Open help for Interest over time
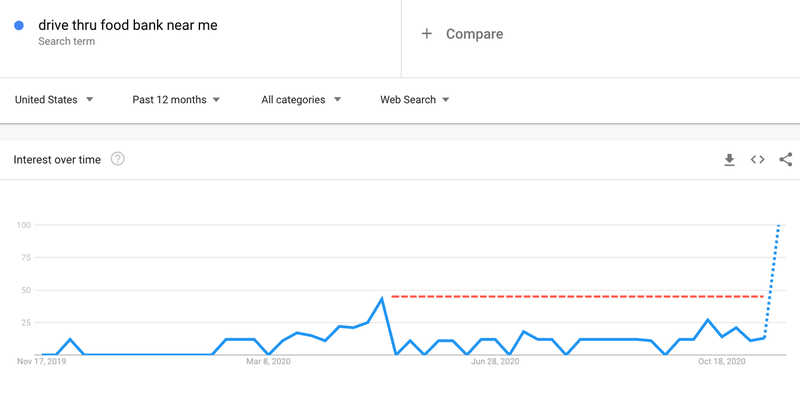The height and width of the screenshot is (413, 800). (118, 159)
